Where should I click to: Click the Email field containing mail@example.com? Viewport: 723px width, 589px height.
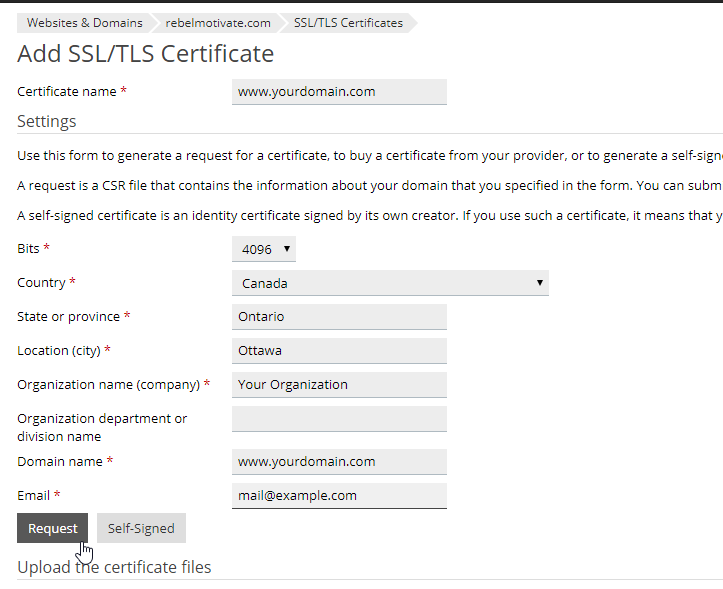pos(339,496)
